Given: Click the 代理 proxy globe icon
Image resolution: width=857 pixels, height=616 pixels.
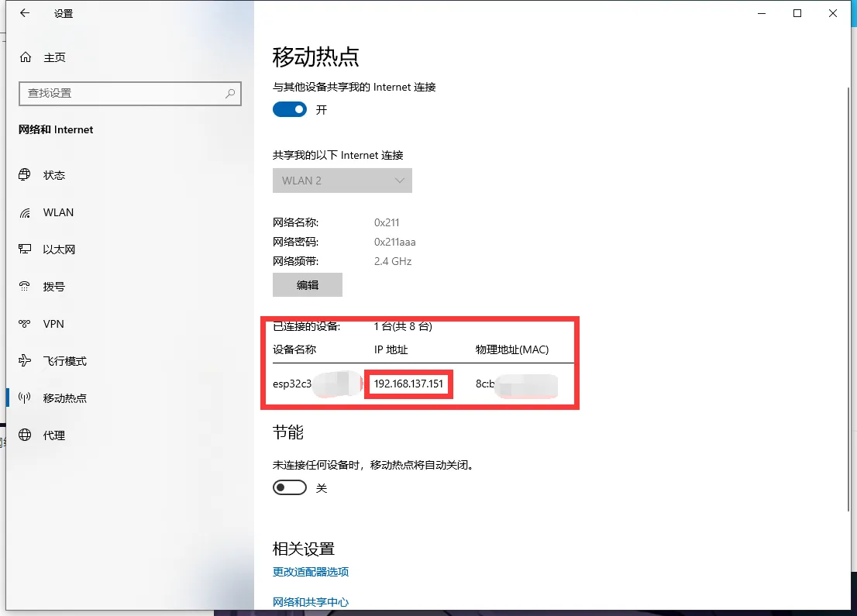Looking at the screenshot, I should tap(26, 435).
